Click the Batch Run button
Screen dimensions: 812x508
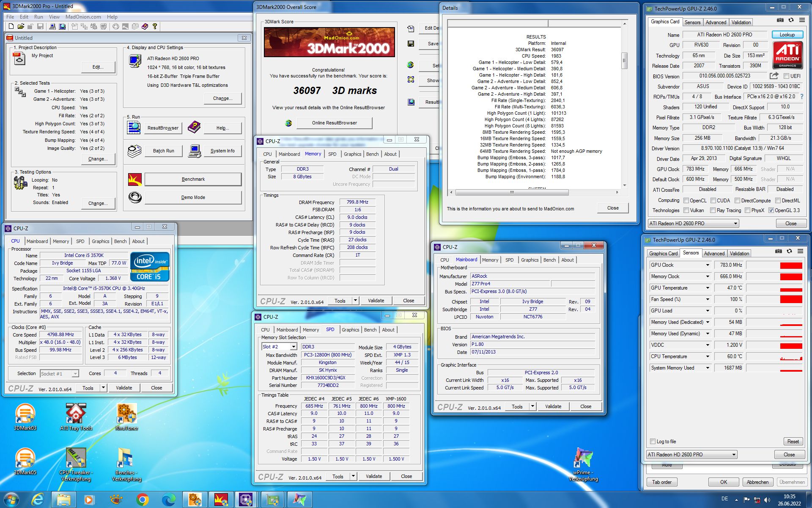[163, 151]
